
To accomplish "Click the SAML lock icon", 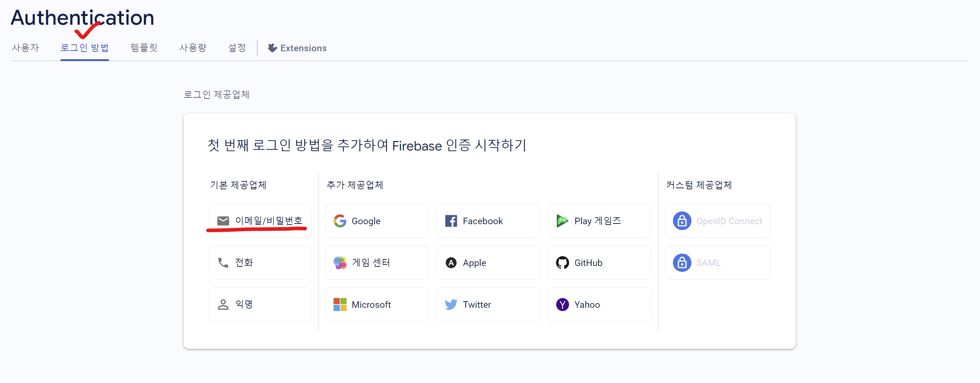I will pos(682,263).
